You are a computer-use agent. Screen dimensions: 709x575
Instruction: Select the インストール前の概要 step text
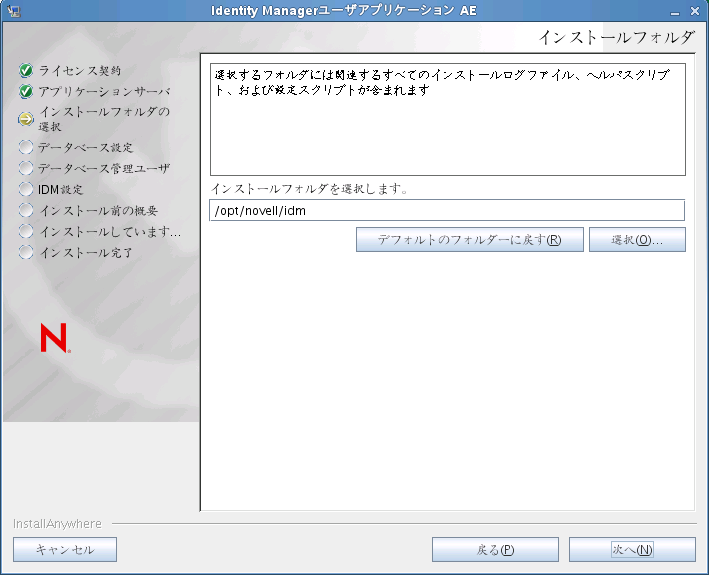[x=98, y=210]
